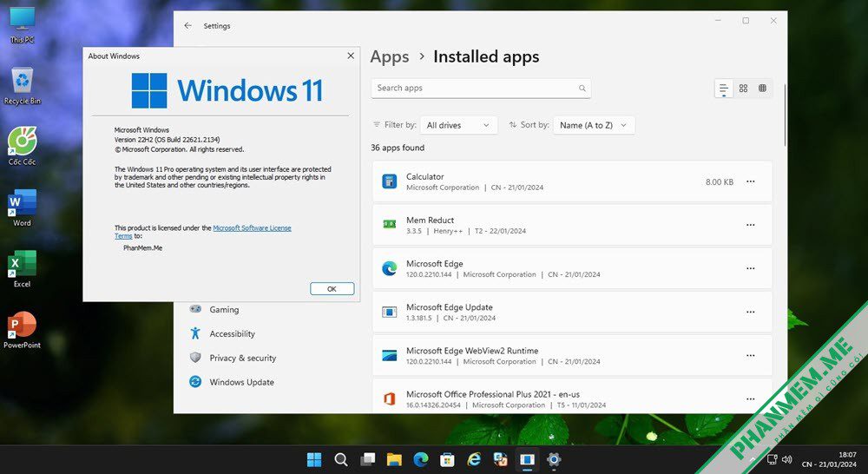
Task: Open Task View in the taskbar
Action: click(367, 459)
